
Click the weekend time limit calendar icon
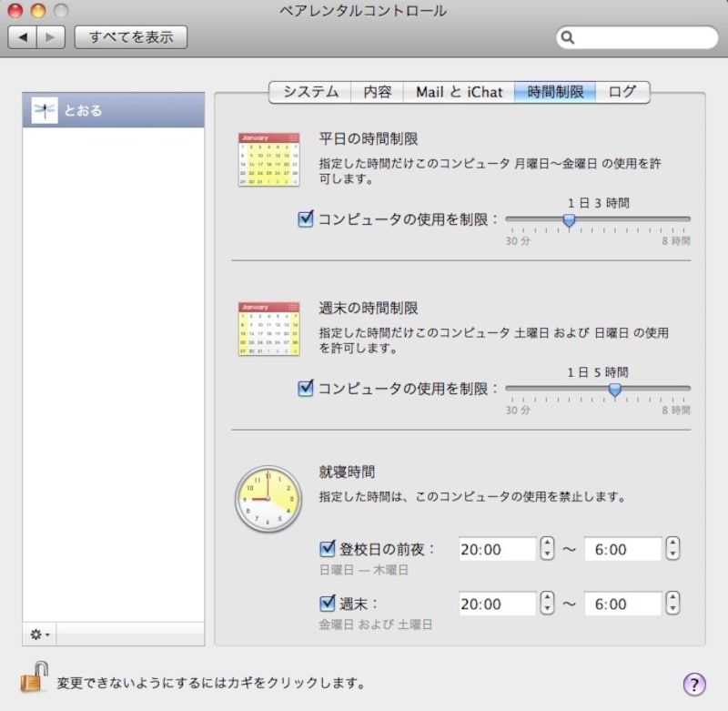(268, 329)
